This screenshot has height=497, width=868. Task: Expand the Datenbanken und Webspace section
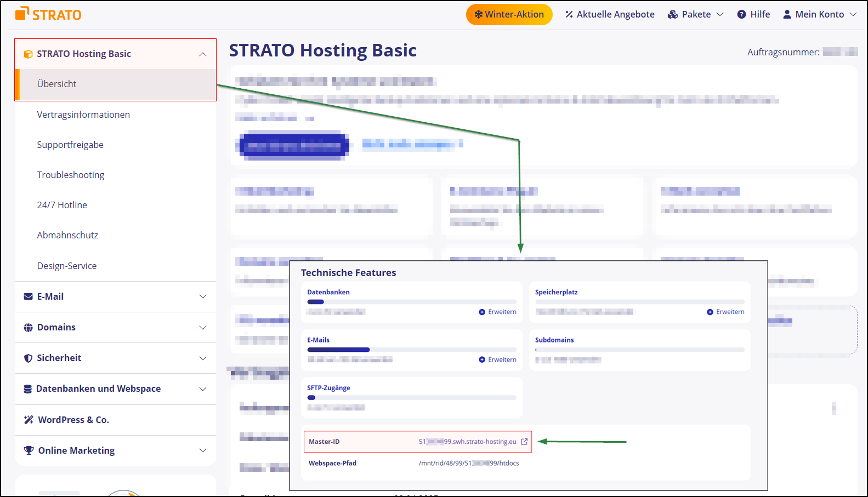click(x=202, y=389)
